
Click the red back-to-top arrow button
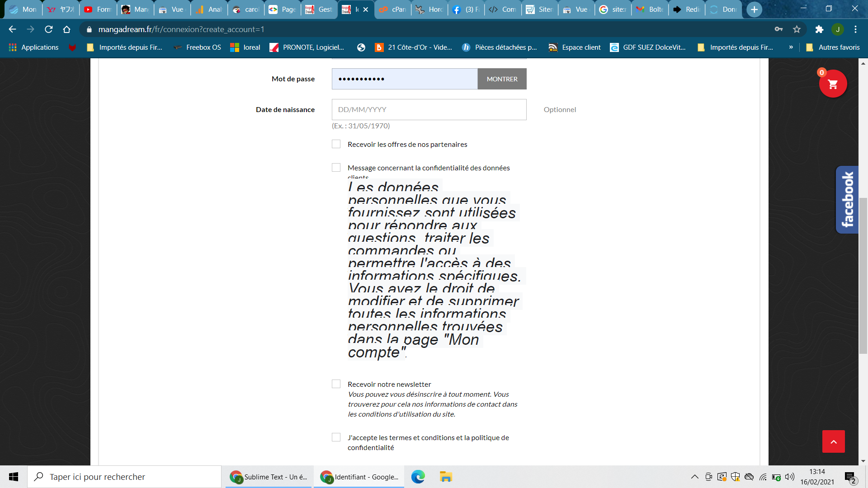(834, 441)
